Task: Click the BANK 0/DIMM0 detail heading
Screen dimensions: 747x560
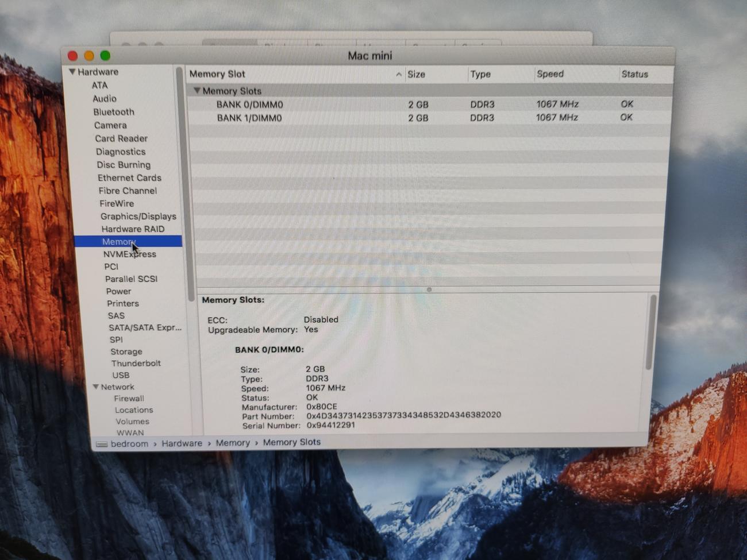Action: pyautogui.click(x=269, y=350)
